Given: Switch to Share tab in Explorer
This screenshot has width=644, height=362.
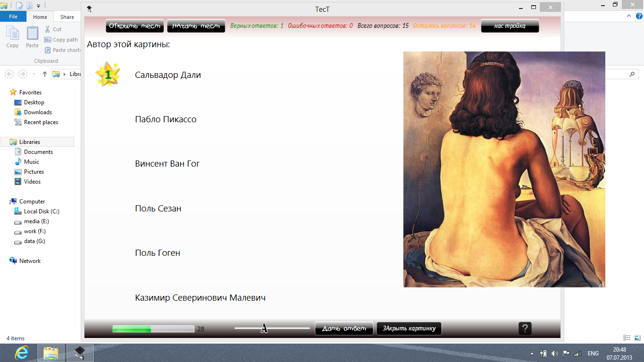Looking at the screenshot, I should click(67, 17).
